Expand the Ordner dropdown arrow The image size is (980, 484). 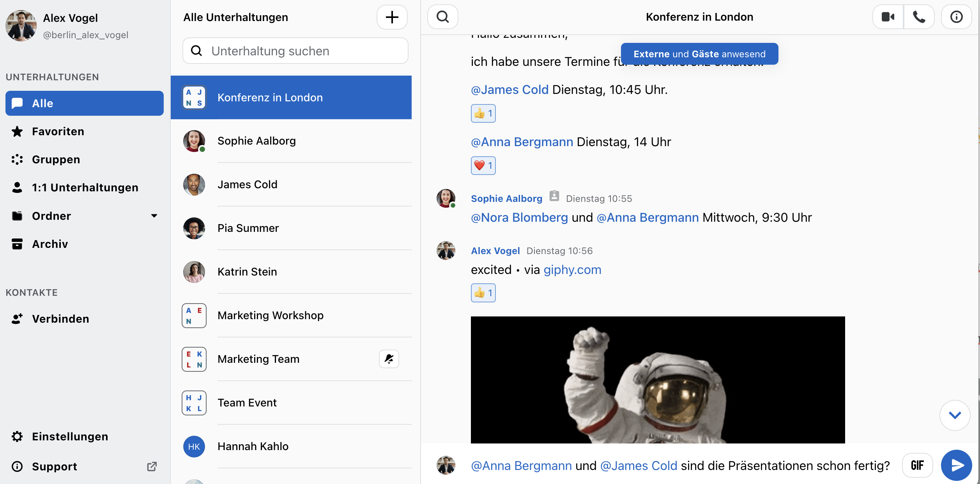click(x=154, y=216)
